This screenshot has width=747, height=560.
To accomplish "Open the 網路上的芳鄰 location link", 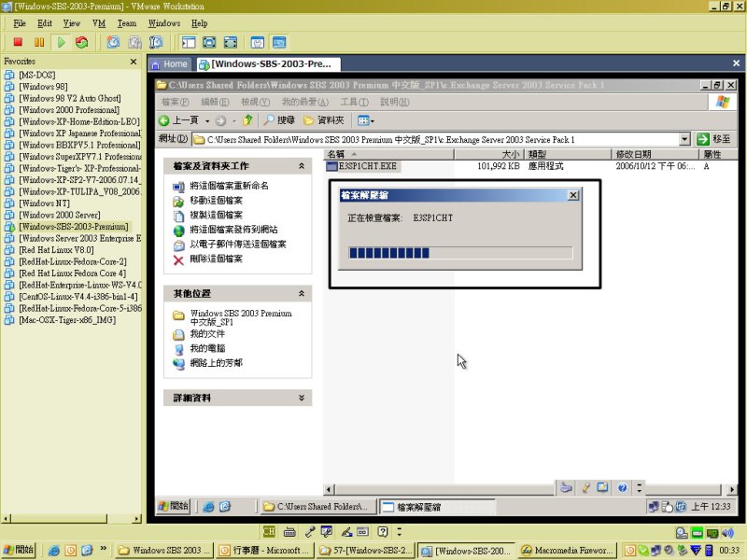I will (216, 363).
